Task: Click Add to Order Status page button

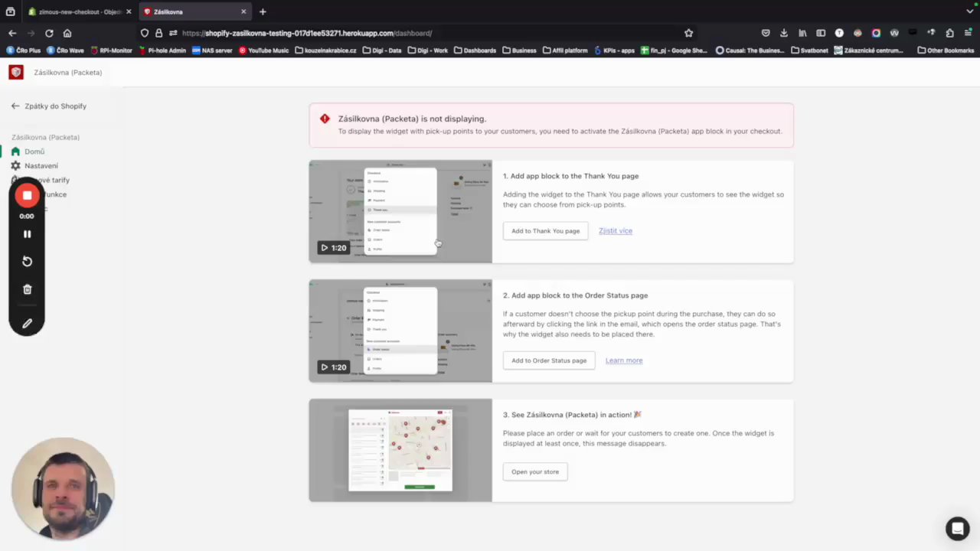Action: (x=549, y=360)
